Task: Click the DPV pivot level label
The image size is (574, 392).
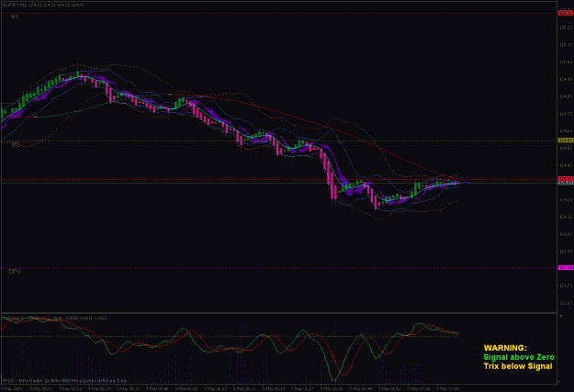Action: (x=15, y=272)
